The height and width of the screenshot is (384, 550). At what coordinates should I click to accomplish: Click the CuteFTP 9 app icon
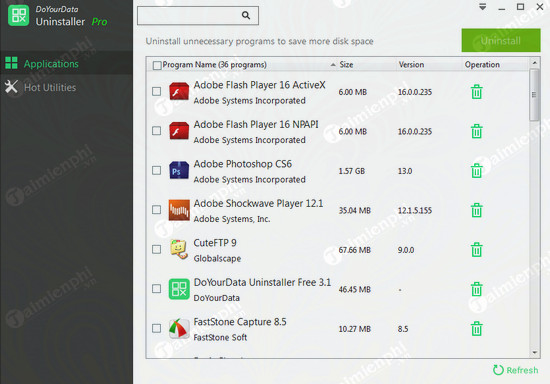coord(179,249)
